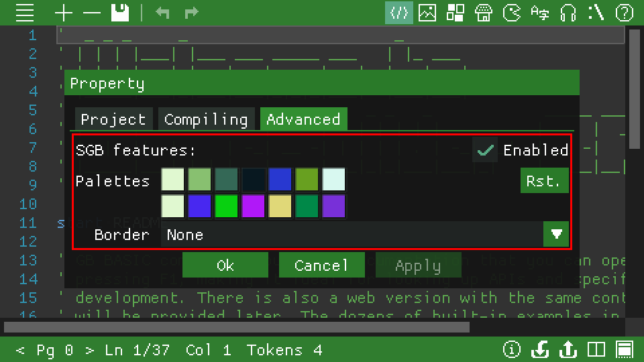Pick the near-black navy palette swatch
This screenshot has height=362, width=644.
click(253, 180)
